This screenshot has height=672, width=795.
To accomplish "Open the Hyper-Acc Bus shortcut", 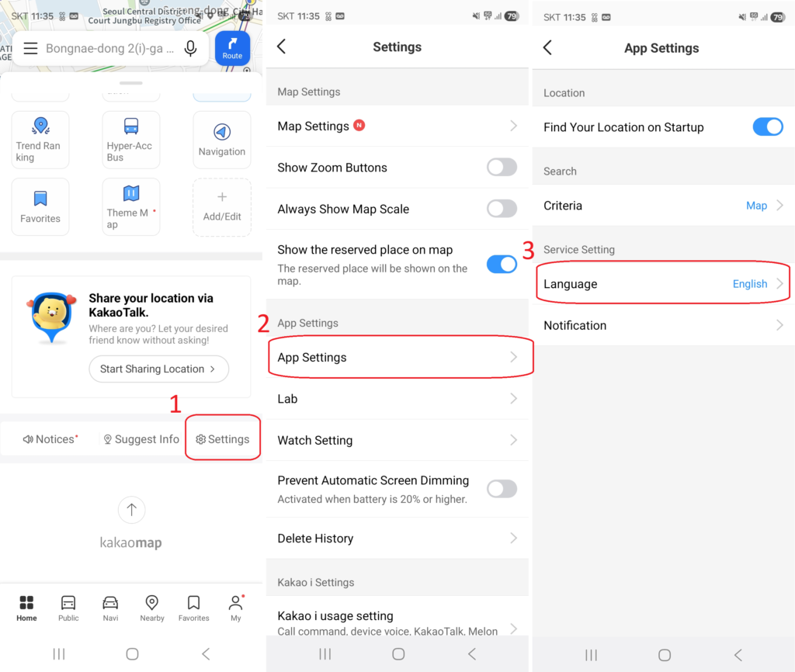I will [130, 140].
